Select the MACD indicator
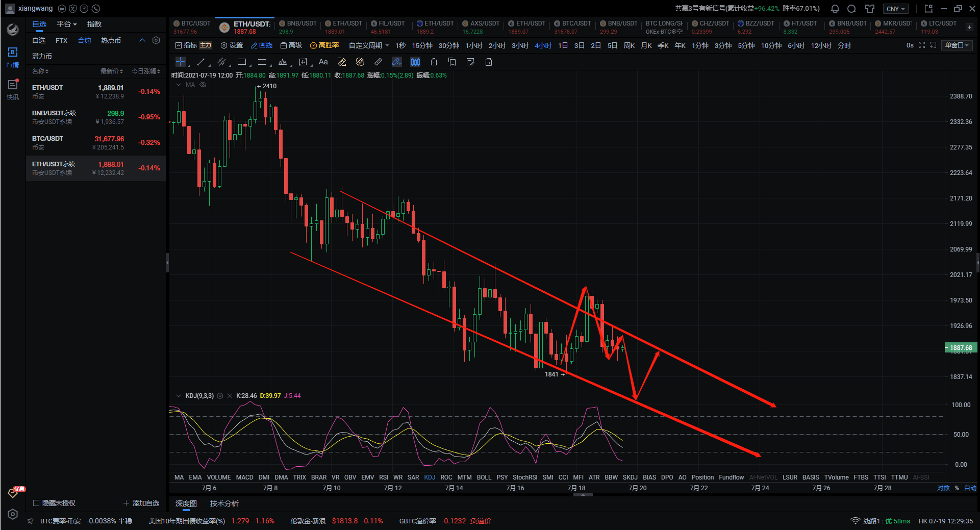Viewport: 980px width, 530px height. click(244, 477)
